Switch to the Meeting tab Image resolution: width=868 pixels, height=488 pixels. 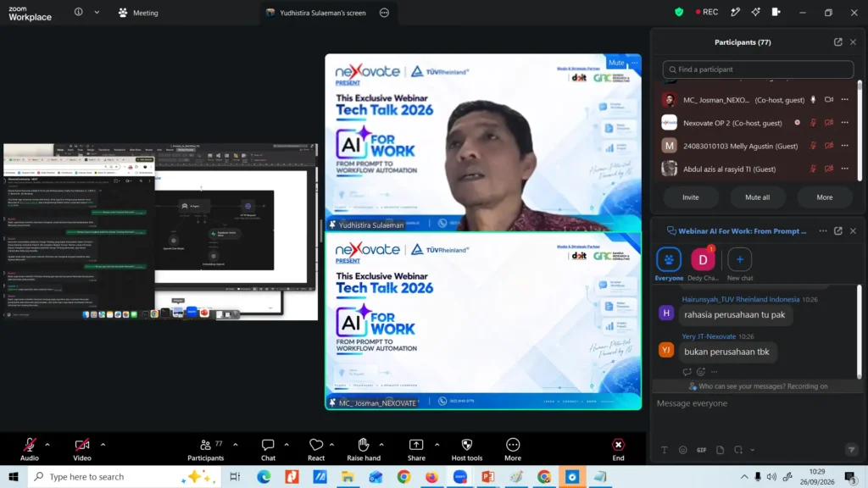click(138, 13)
